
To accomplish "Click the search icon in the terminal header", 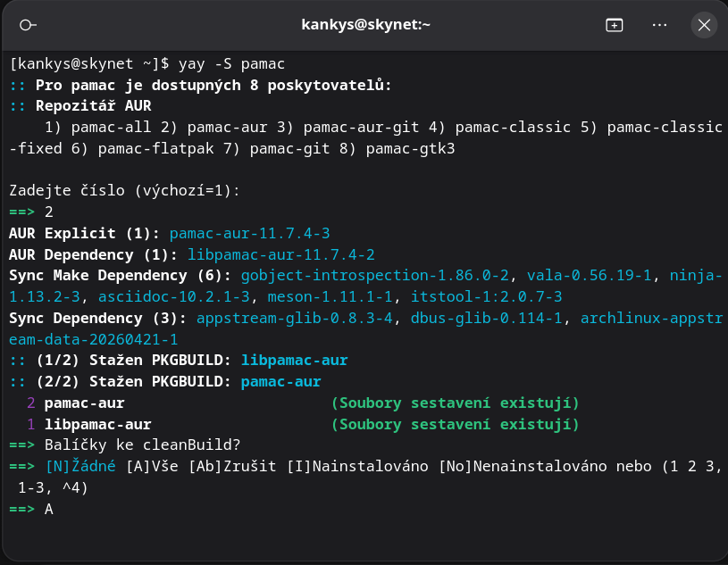I will [28, 25].
